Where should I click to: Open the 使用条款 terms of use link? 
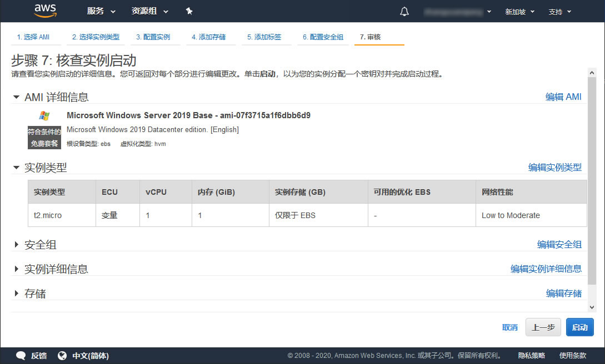coord(573,355)
